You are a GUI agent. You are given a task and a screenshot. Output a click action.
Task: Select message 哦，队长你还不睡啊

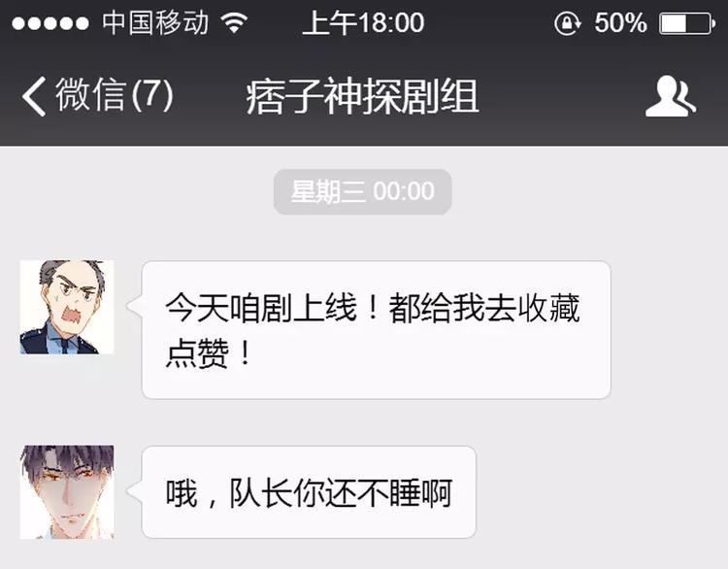pos(309,492)
